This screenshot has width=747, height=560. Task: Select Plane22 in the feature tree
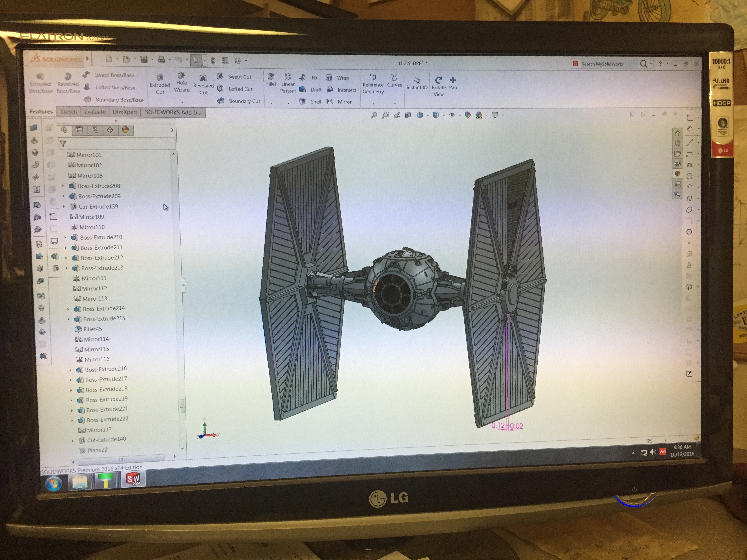tap(93, 450)
